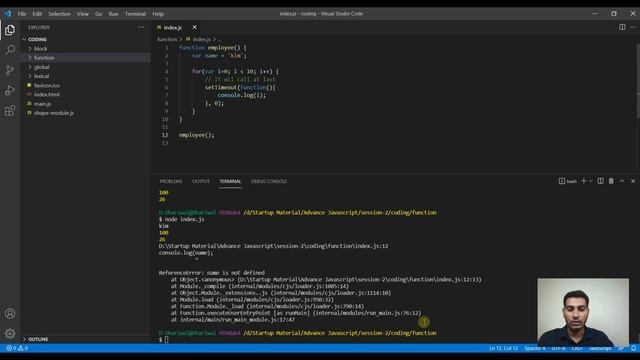This screenshot has height=360, width=640.
Task: Expand the function folder
Action: click(x=44, y=58)
